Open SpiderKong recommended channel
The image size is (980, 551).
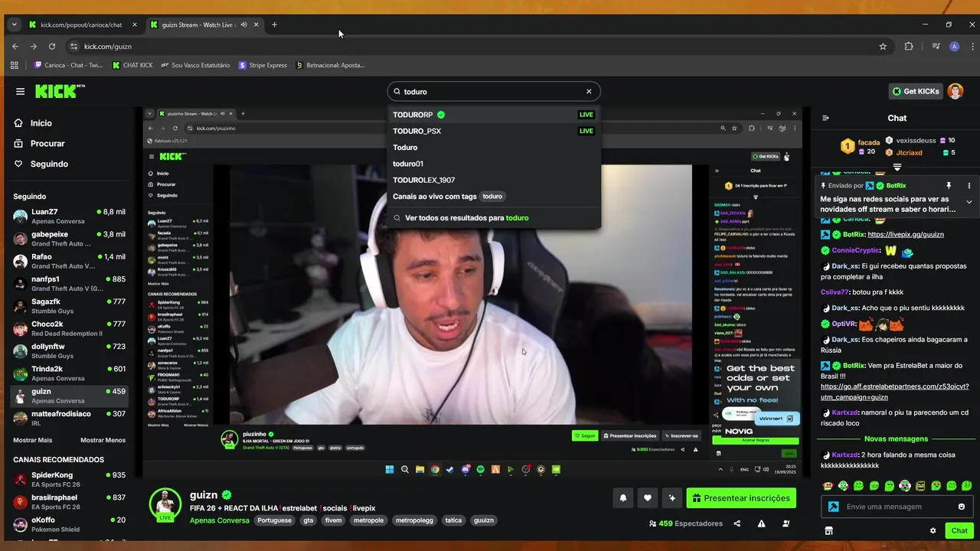[x=69, y=480]
